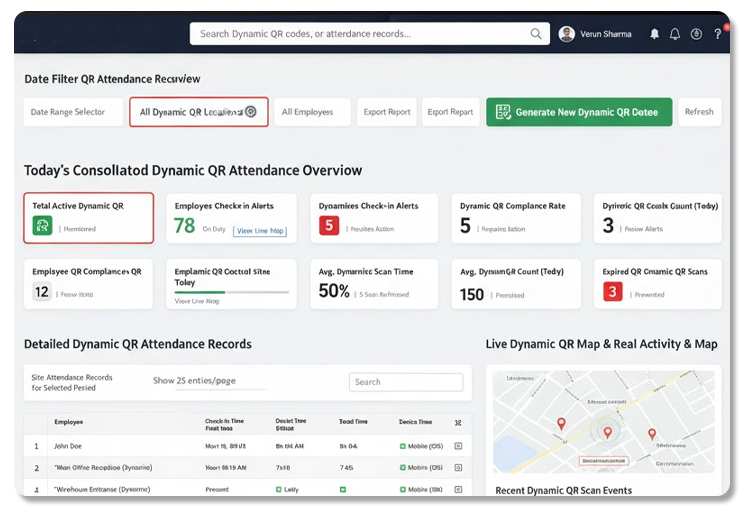Click the circular icon in the Locations filter
Screen dimensions: 746x507
point(251,112)
